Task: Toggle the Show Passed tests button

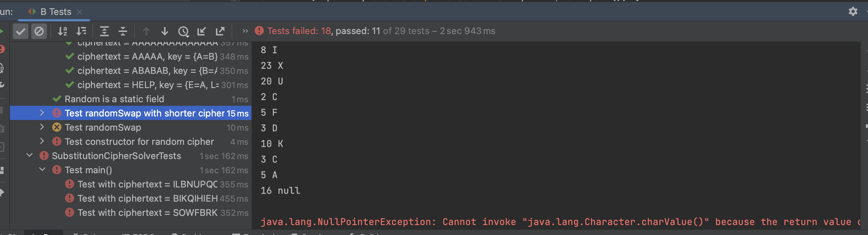Action: [21, 31]
